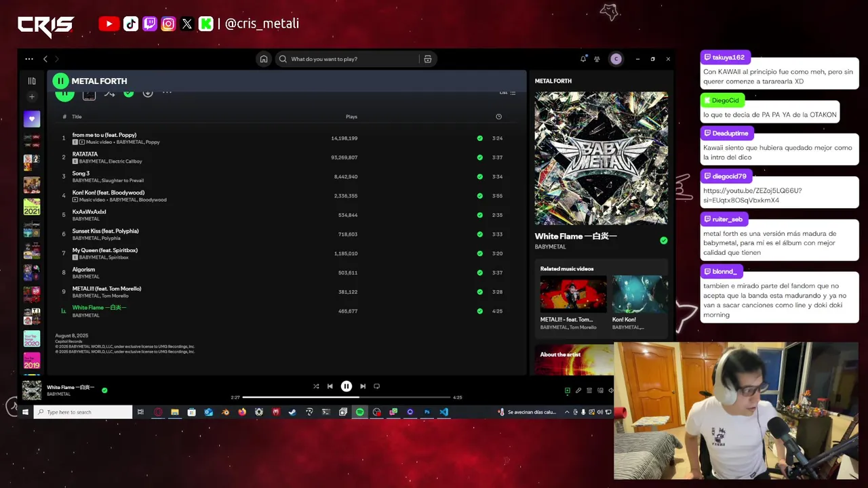Screen dimensions: 868x488
Task: Click the taskbar "Type here to search" box
Action: point(83,412)
